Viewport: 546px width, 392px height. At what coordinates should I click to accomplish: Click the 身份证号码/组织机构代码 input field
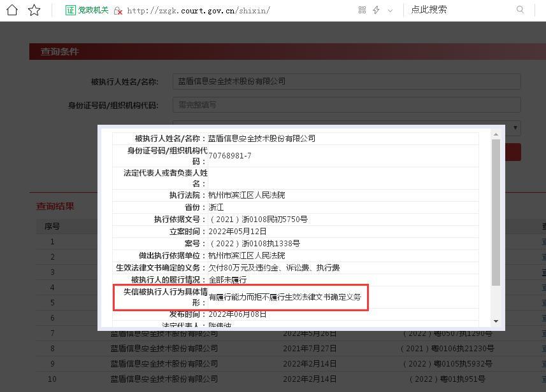click(x=347, y=105)
